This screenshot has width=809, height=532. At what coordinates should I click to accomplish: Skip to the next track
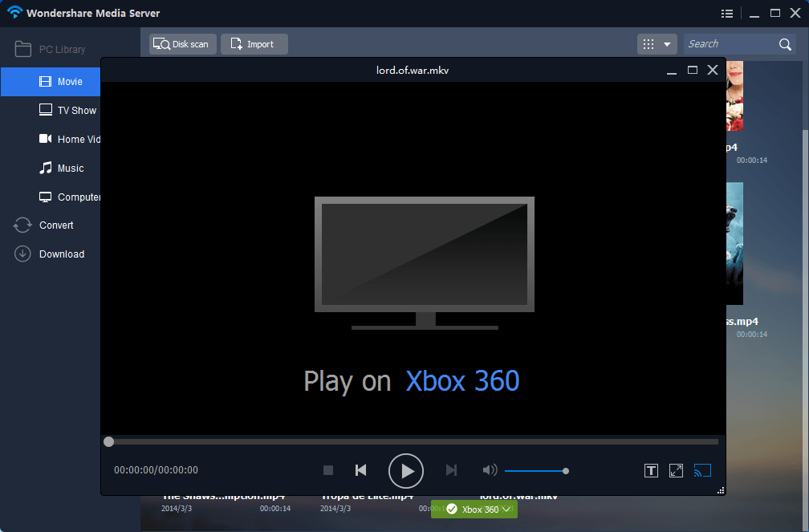pos(451,470)
